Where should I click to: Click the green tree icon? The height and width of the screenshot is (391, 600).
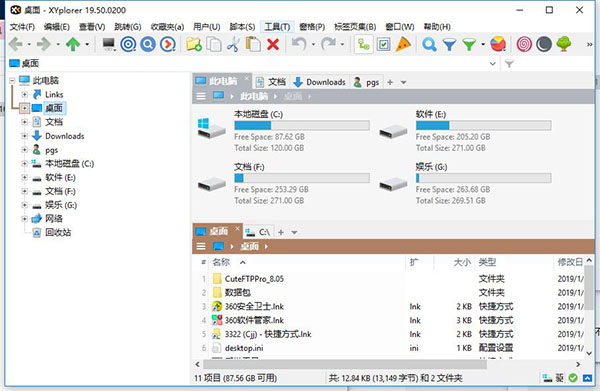coord(564,44)
